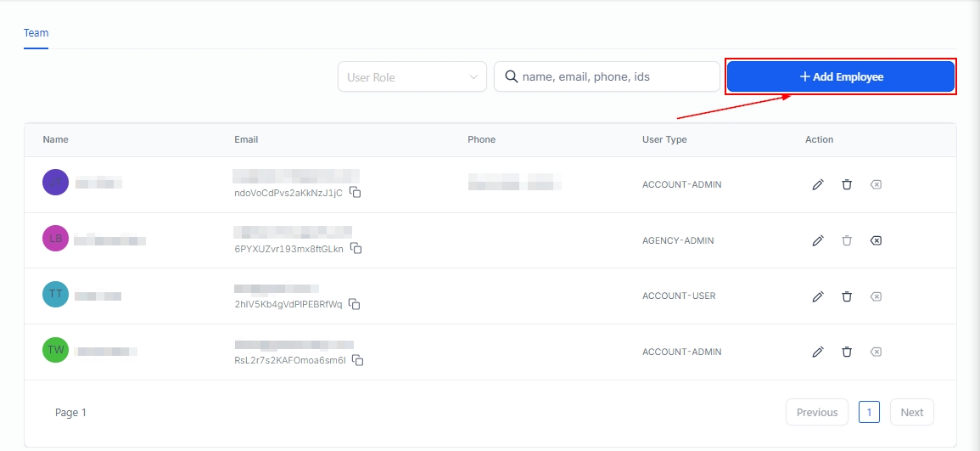Click trash icon in the TT row
The image size is (980, 451).
point(847,296)
